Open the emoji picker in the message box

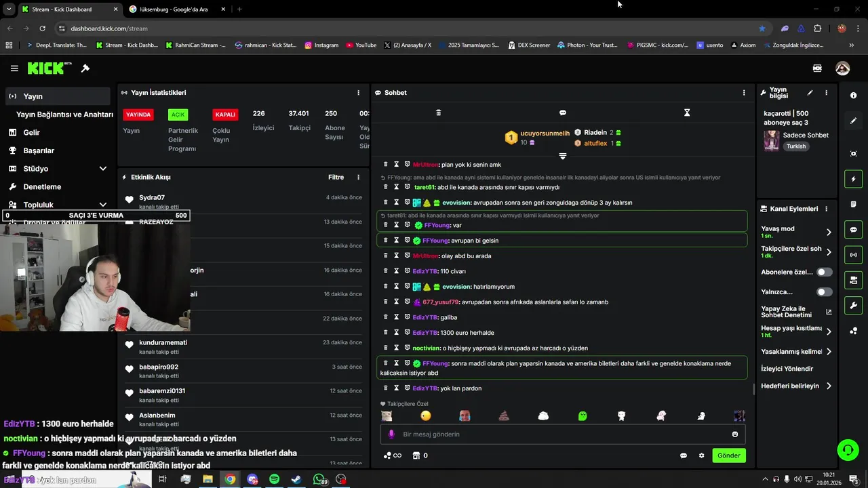click(x=735, y=434)
